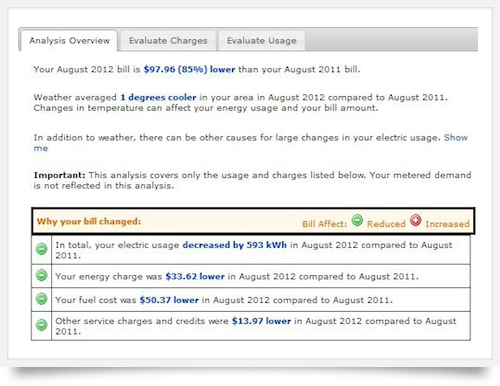
Task: Click the green icon beside the electric usage row
Action: 42,249
